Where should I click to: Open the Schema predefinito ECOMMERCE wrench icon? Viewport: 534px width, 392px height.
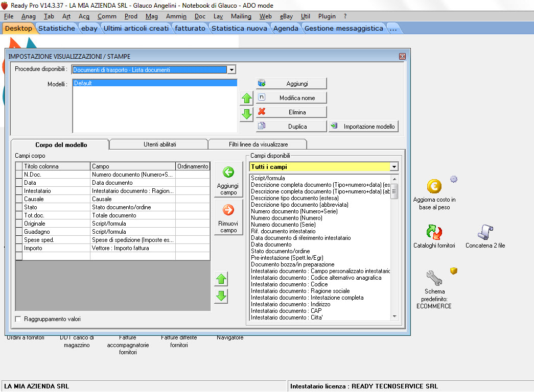click(434, 278)
